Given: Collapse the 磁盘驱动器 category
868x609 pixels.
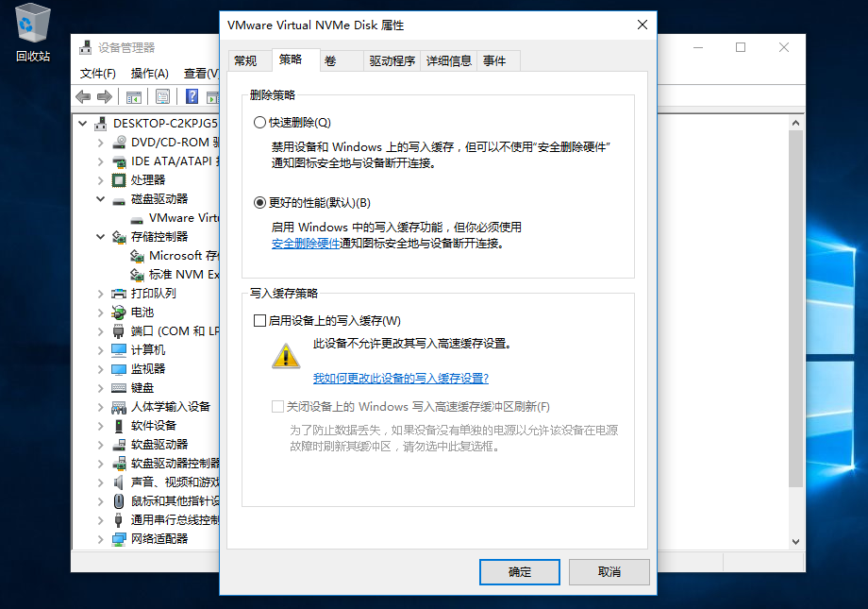Looking at the screenshot, I should click(x=100, y=199).
